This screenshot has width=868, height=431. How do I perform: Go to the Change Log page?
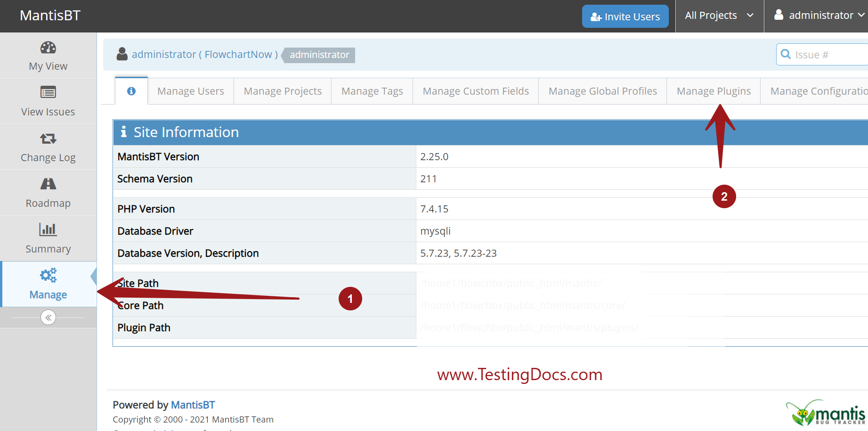tap(48, 157)
